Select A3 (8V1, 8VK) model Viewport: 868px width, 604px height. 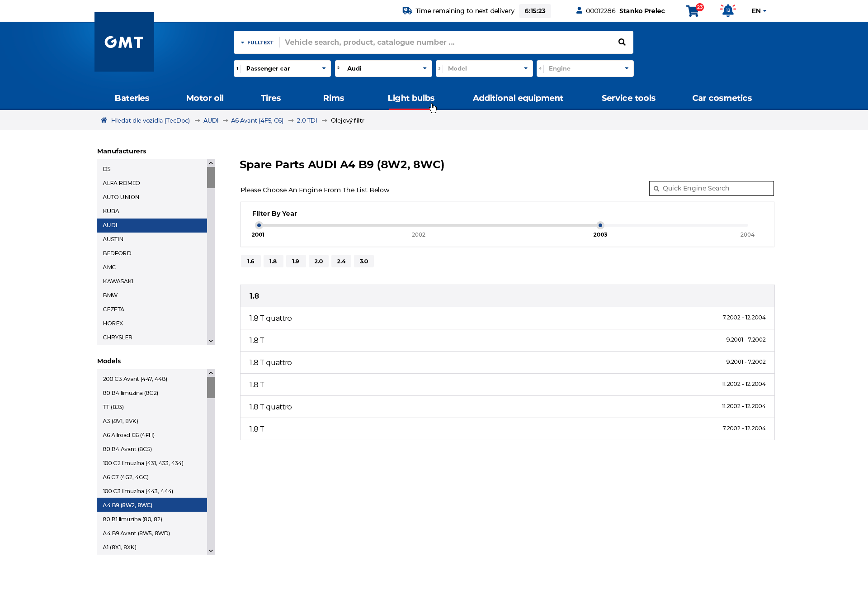click(x=152, y=421)
